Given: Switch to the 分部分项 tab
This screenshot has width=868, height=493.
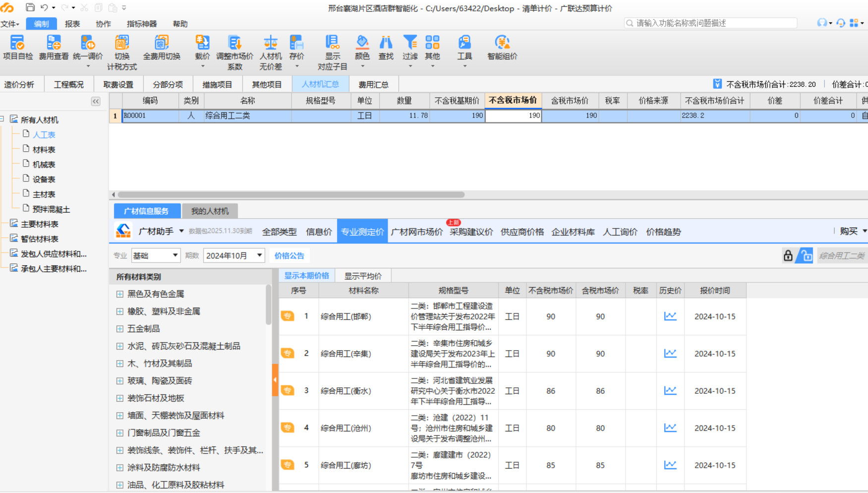Looking at the screenshot, I should [168, 84].
